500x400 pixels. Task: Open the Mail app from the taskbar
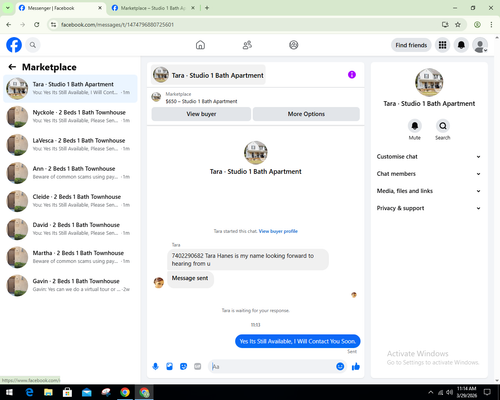[x=87, y=392]
